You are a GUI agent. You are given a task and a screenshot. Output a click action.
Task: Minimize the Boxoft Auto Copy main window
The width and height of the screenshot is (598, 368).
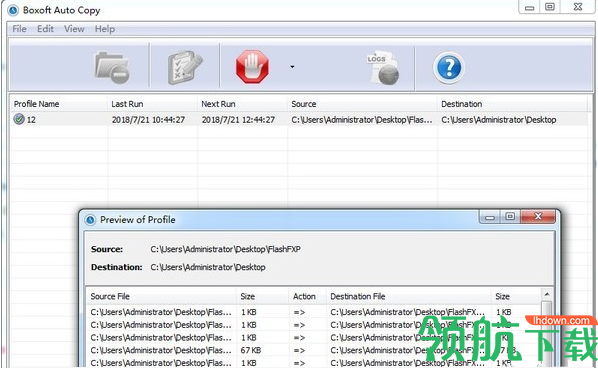(x=529, y=7)
